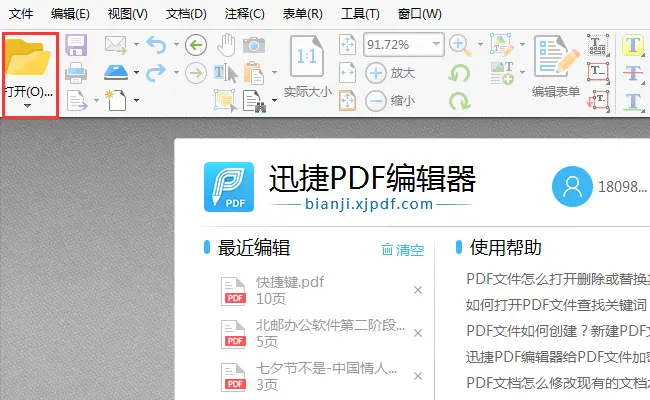Select the underline text tool
The height and width of the screenshot is (400, 650).
[x=633, y=102]
